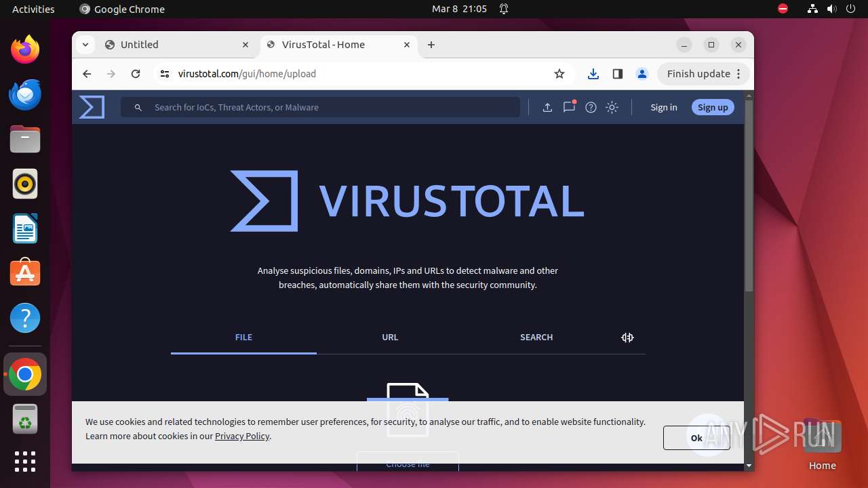This screenshot has height=488, width=868.
Task: Open Files from the dock
Action: [25, 139]
